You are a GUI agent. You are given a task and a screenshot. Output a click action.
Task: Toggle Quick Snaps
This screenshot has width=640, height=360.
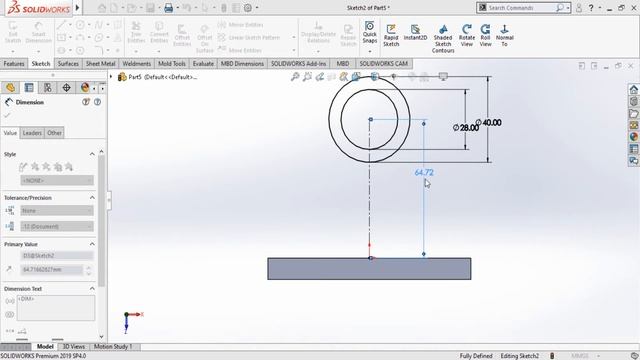click(x=369, y=32)
